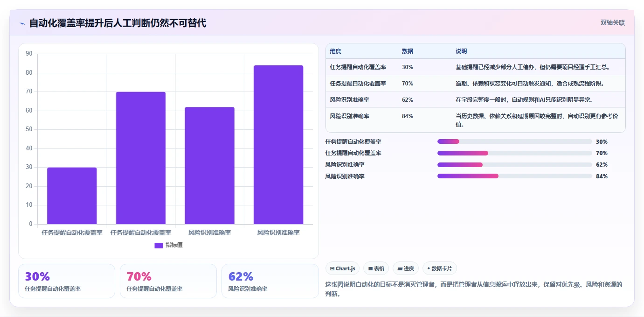Click the chart bar reaching 30
Viewport: 644px width, 317px height.
point(72,196)
